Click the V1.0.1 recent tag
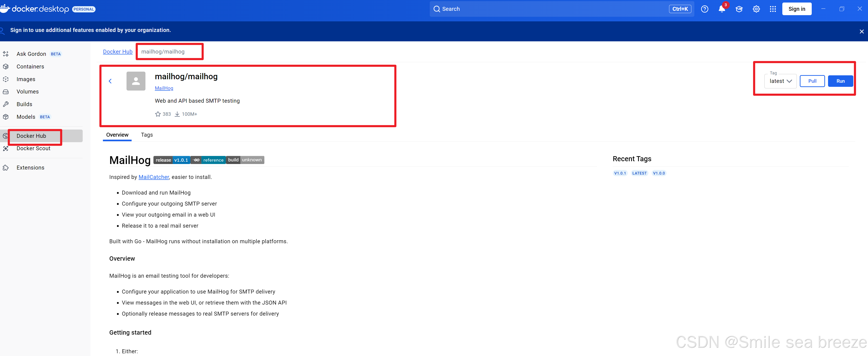Image resolution: width=868 pixels, height=356 pixels. (620, 173)
